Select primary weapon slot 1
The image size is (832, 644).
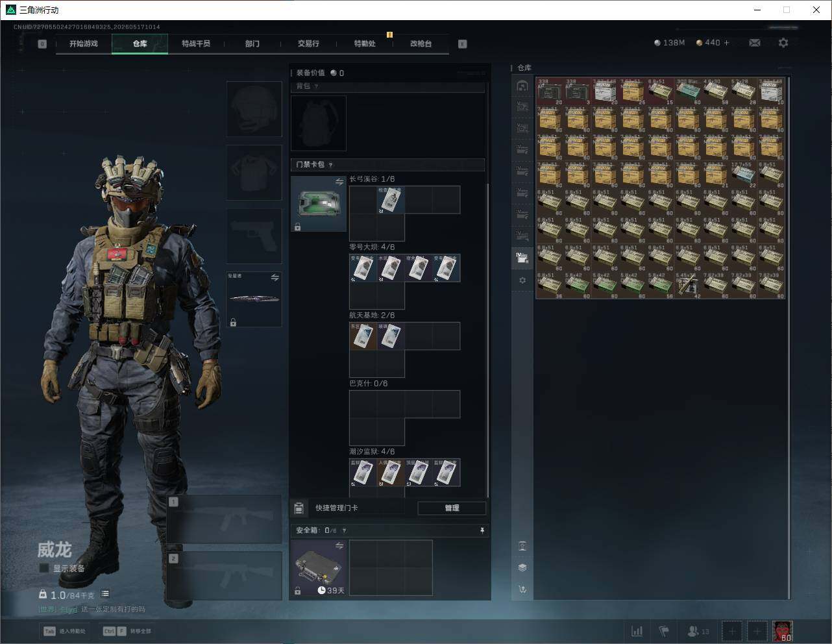tap(225, 519)
